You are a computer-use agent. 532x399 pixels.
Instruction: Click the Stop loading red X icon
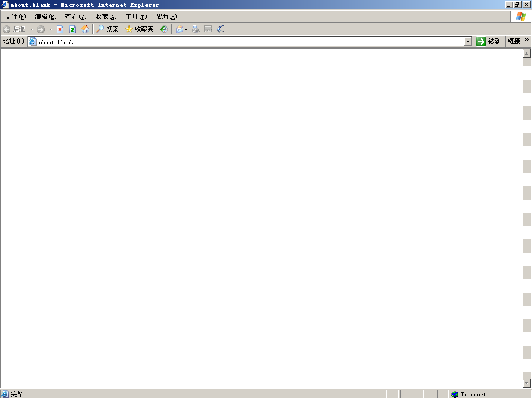point(60,30)
